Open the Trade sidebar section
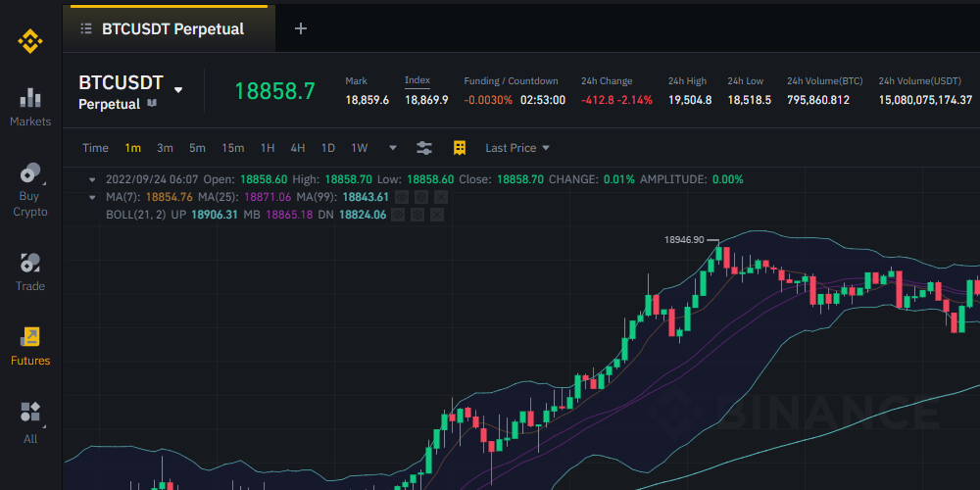The height and width of the screenshot is (490, 980). (30, 272)
